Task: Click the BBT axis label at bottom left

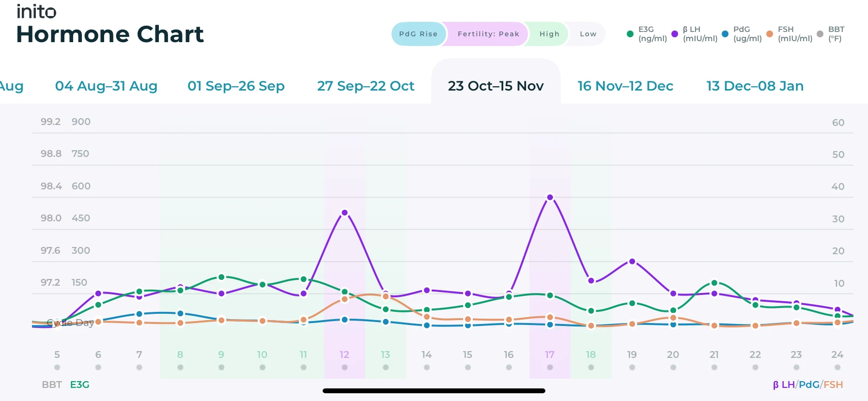Action: click(52, 385)
